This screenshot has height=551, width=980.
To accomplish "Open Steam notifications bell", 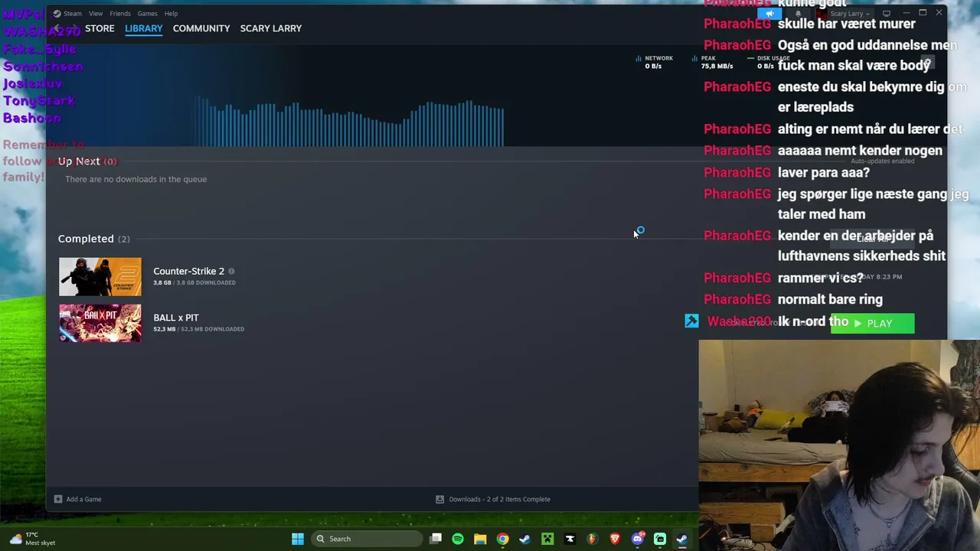I will (798, 13).
